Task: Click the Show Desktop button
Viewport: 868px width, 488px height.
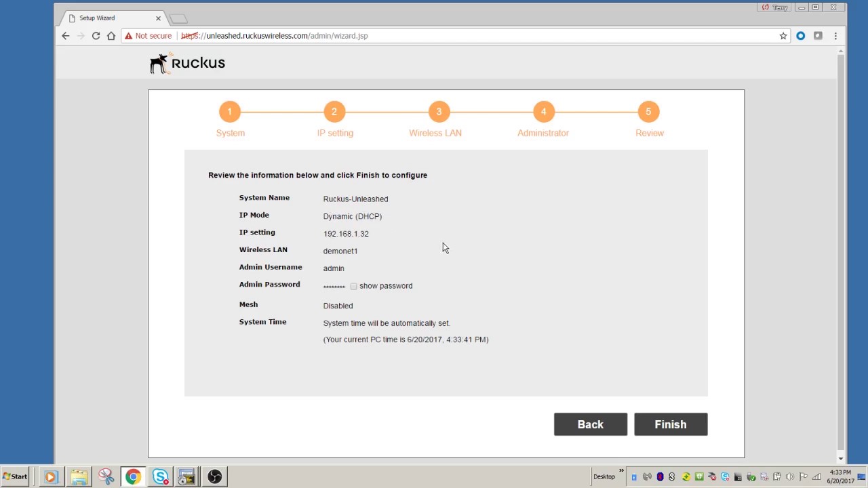Action: 862,476
